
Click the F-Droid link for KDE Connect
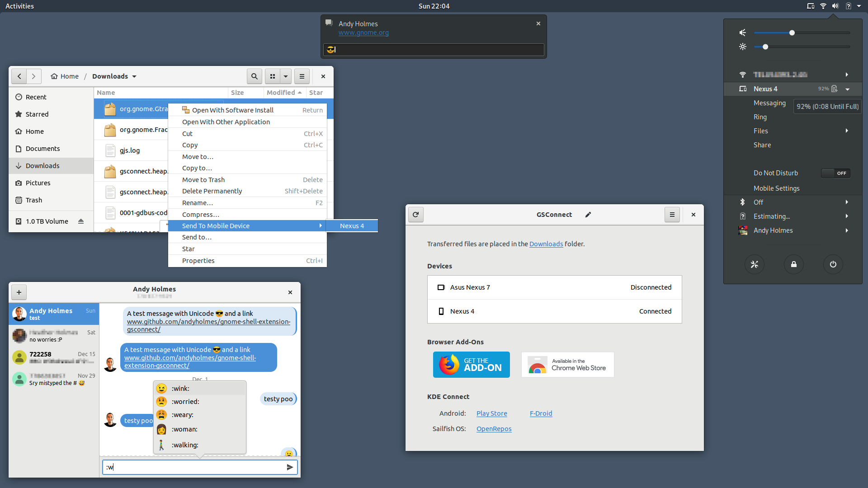point(541,413)
